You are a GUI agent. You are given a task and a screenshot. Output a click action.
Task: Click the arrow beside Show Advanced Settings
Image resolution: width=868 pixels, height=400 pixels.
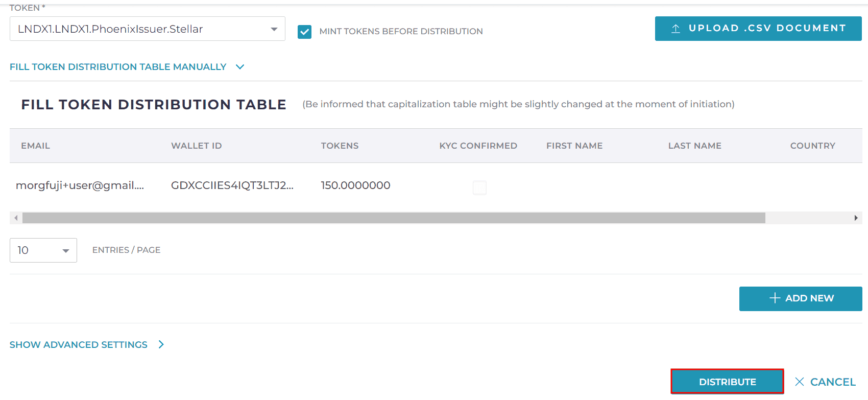click(161, 345)
